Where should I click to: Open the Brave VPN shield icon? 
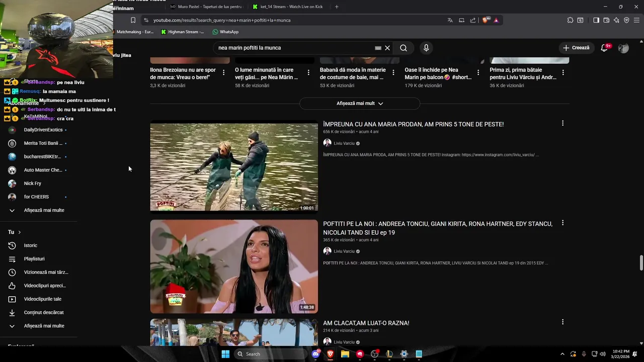[x=626, y=20]
